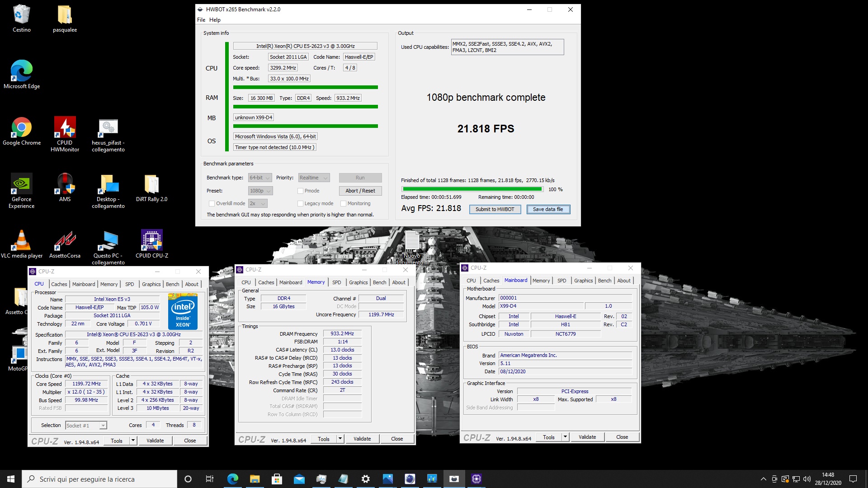This screenshot has width=868, height=488.
Task: Open Nuovo documento text file icon
Action: click(412, 247)
